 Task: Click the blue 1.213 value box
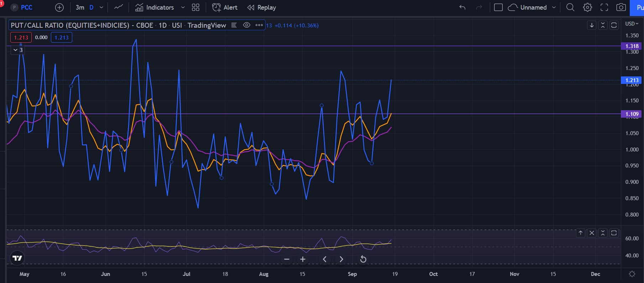click(62, 37)
